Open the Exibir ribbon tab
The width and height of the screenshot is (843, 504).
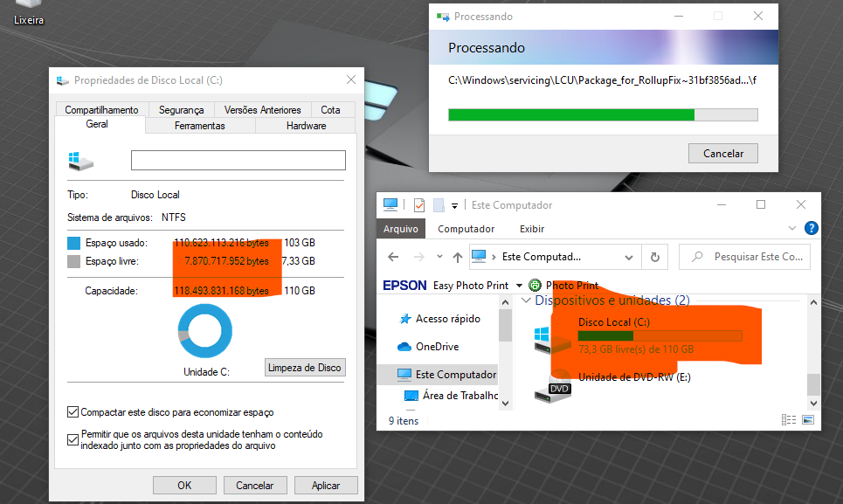click(x=532, y=229)
